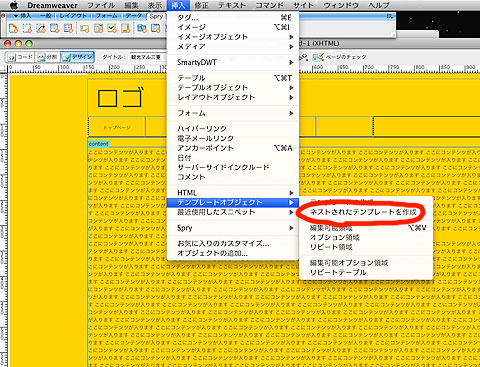480x367 pixels.
Task: Click the Spry XML Data Set icon
Action: tap(13, 29)
